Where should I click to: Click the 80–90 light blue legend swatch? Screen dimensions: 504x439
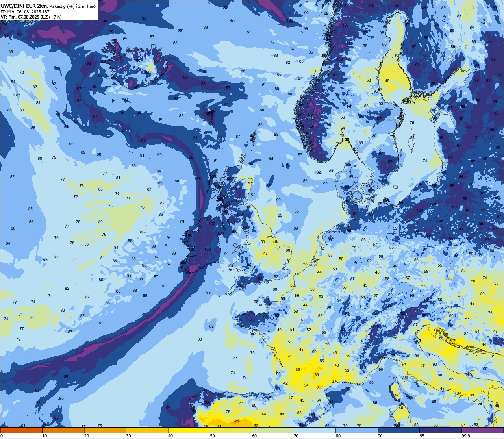click(357, 430)
